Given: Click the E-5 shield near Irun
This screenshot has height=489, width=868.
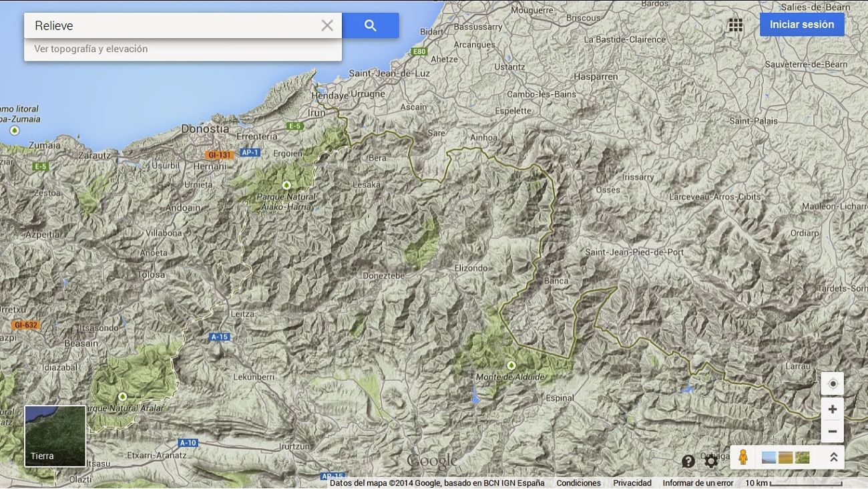Looking at the screenshot, I should click(294, 126).
